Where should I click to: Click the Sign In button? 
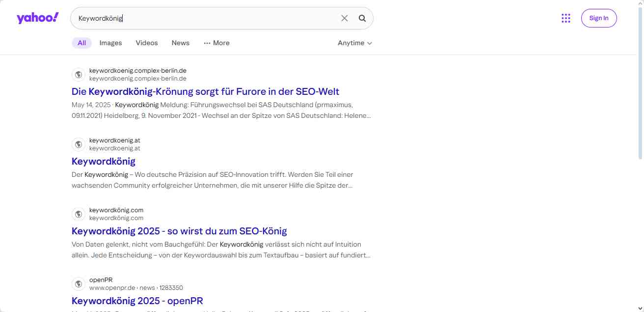pyautogui.click(x=599, y=18)
